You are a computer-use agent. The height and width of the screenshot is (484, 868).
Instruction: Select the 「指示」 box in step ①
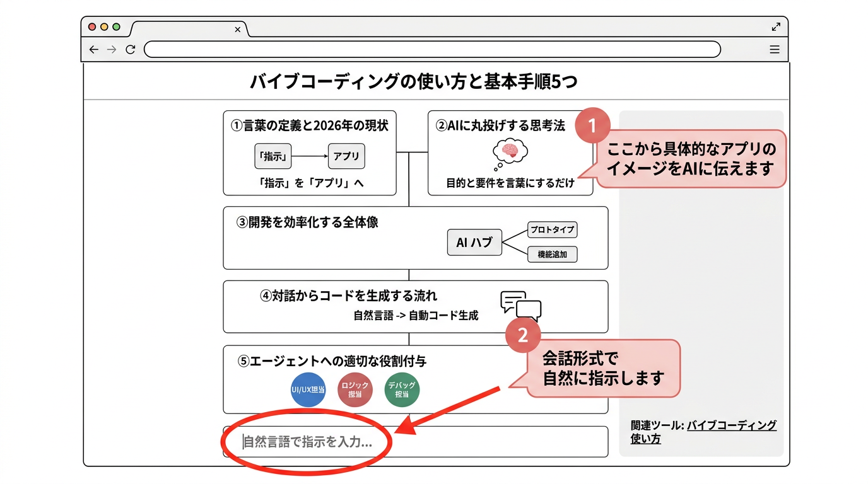click(273, 156)
